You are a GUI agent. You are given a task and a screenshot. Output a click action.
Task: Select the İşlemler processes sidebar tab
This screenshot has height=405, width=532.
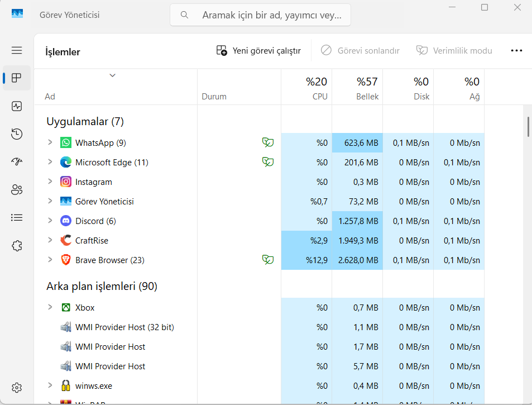17,78
